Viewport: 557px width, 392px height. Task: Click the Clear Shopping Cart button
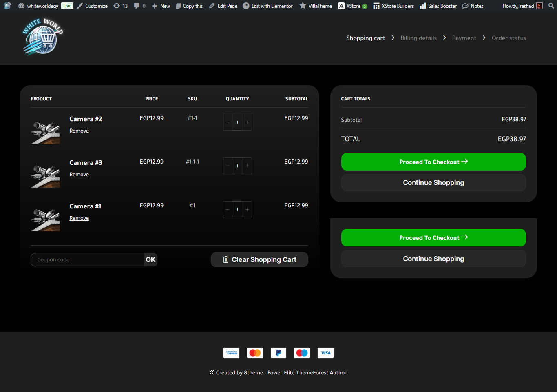point(259,260)
